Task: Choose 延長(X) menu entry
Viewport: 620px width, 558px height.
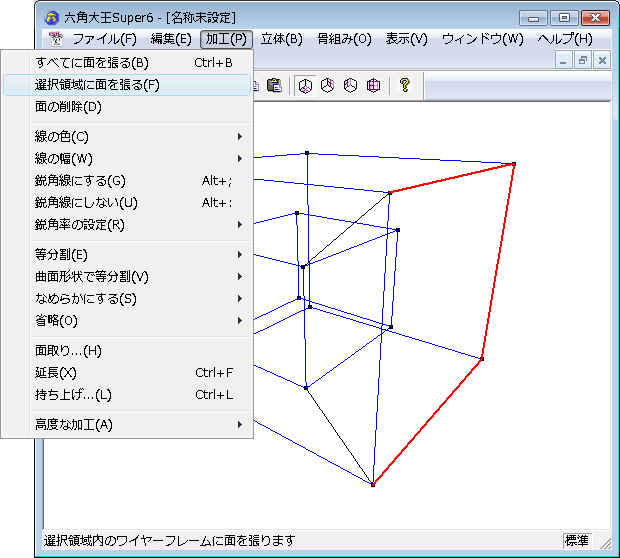Action: coord(127,373)
